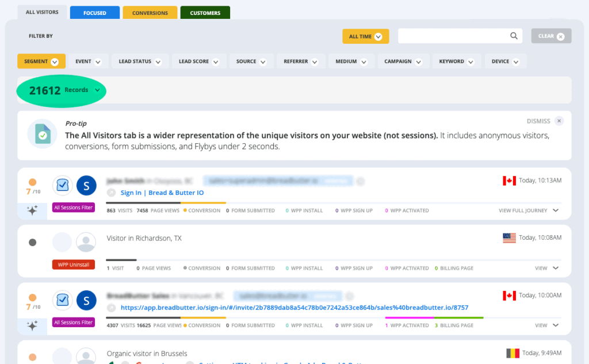Switch to the Conversions tab

(x=150, y=13)
